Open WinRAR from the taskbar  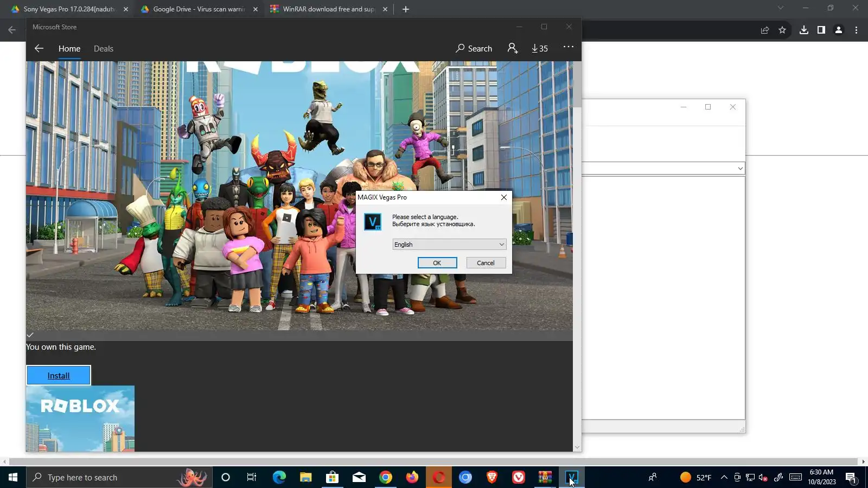coord(545,477)
